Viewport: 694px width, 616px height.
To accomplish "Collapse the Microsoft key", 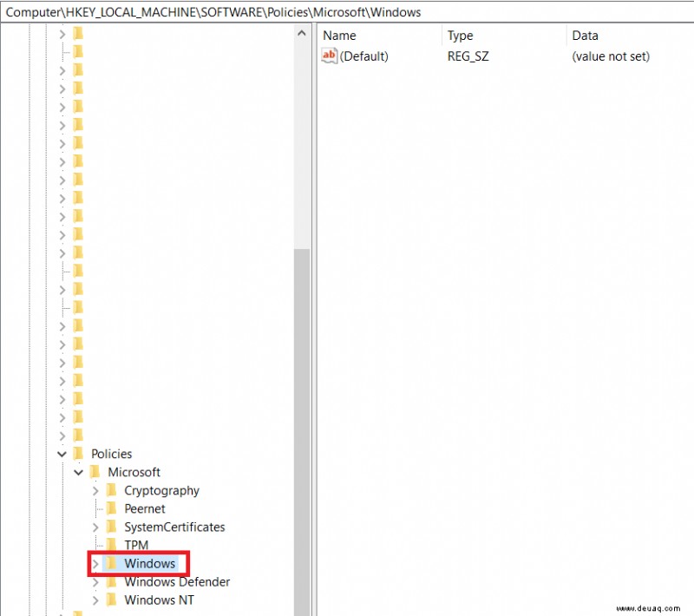I will [x=79, y=472].
